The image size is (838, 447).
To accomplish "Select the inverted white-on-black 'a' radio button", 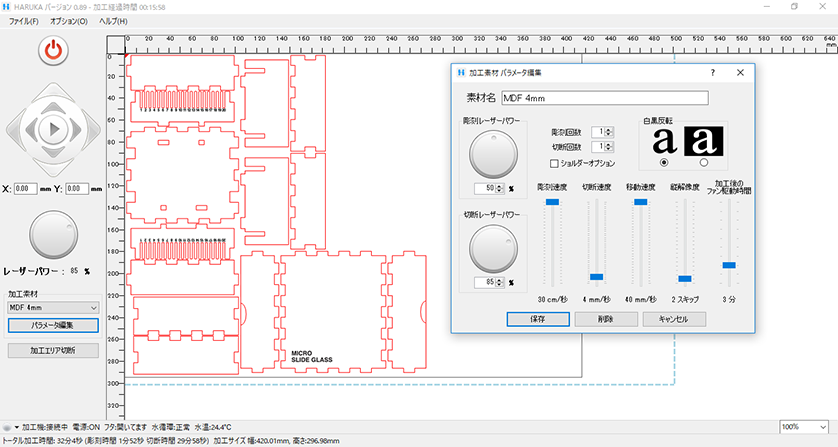I will coord(703,163).
